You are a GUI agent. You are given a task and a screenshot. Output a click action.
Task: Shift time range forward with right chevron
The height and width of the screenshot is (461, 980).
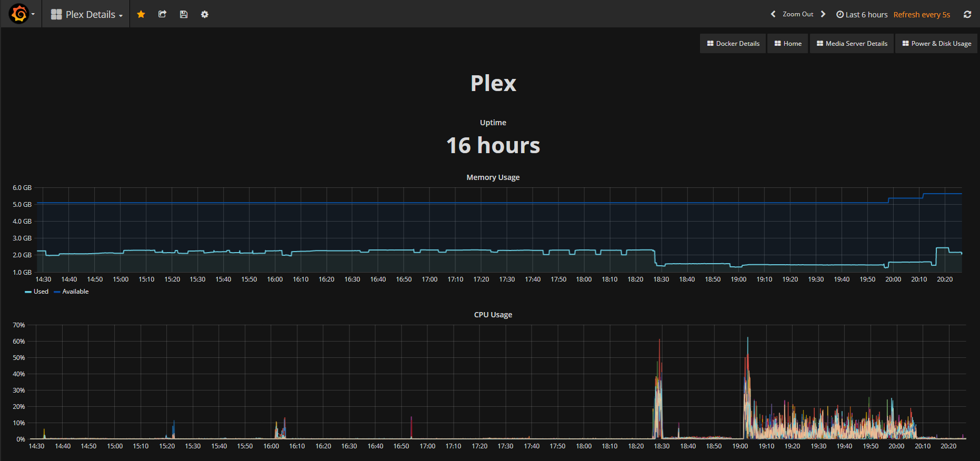823,14
